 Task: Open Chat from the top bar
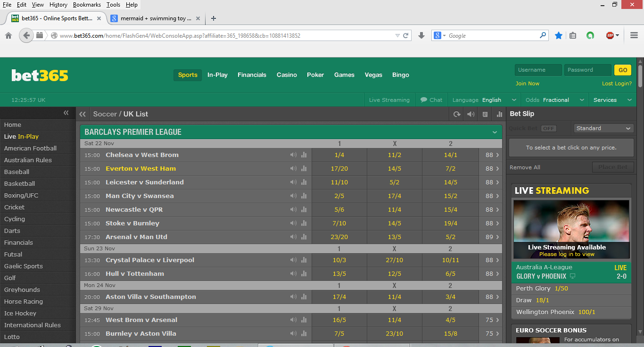point(431,100)
